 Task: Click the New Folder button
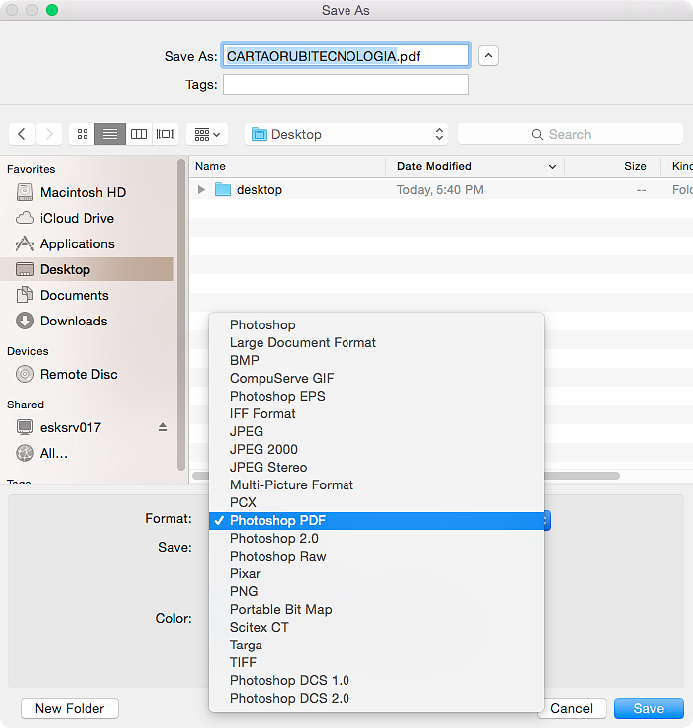(x=70, y=708)
